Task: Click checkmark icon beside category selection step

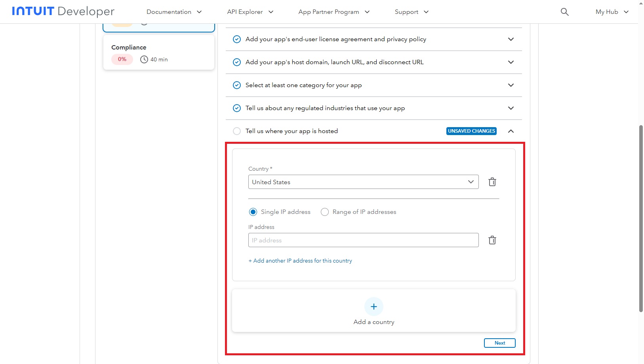Action: (x=237, y=85)
